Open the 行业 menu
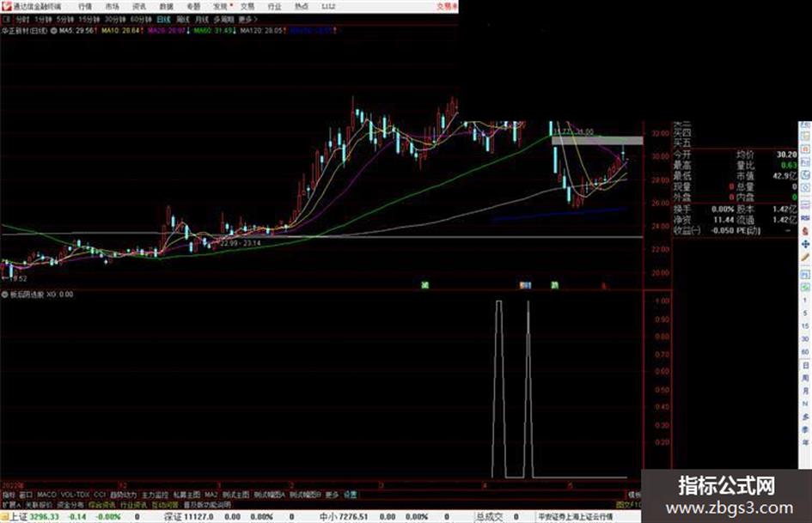812x523 pixels. coord(274,6)
